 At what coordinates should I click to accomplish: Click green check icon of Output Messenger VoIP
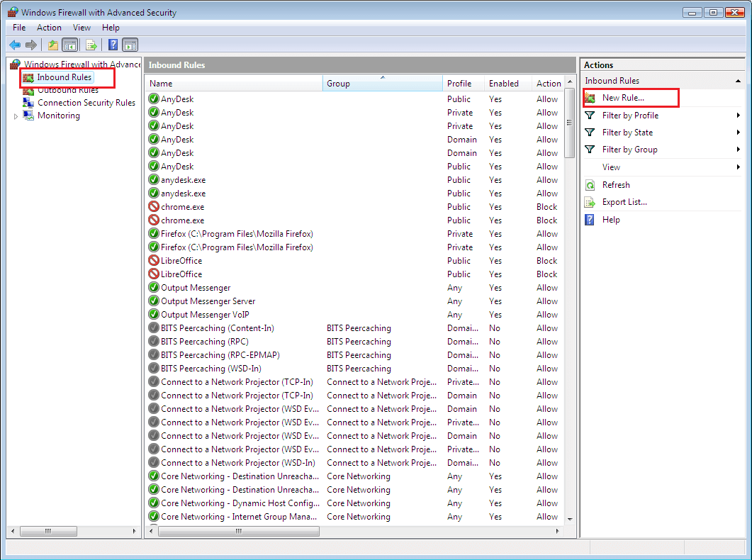(154, 315)
